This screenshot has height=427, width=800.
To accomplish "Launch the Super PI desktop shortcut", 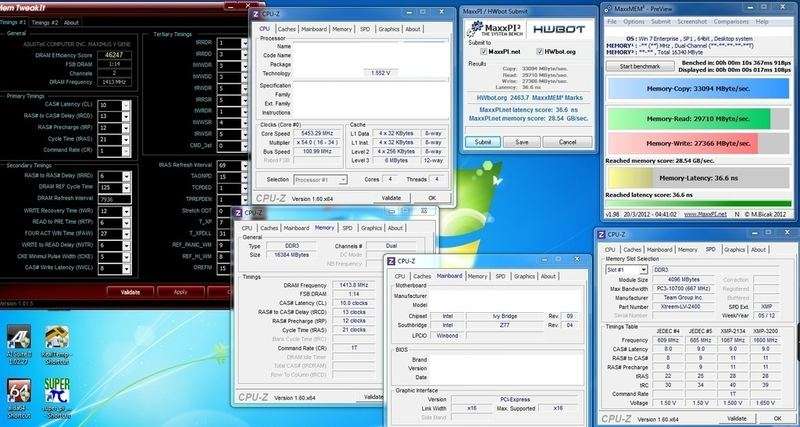I will [56, 392].
